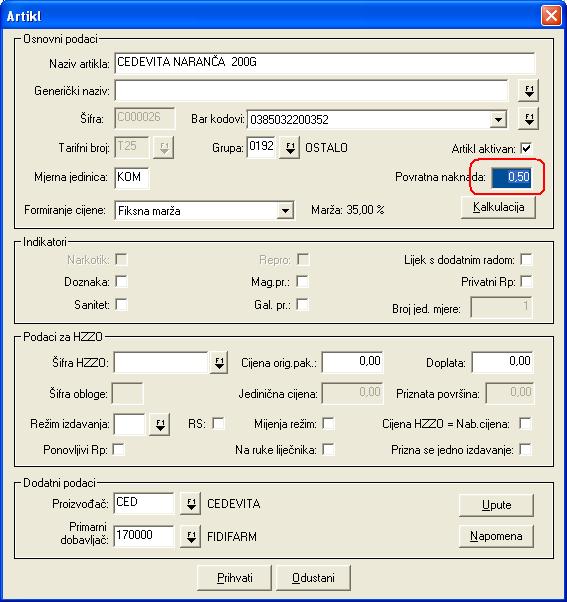Open F1 lookup for Proizvođač
Screen dimensions: 567x602
[x=191, y=504]
